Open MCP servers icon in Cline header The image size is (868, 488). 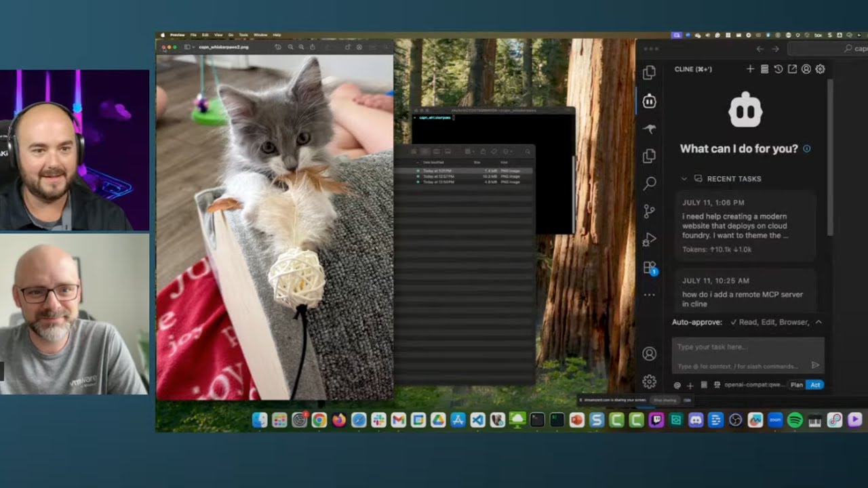click(764, 69)
